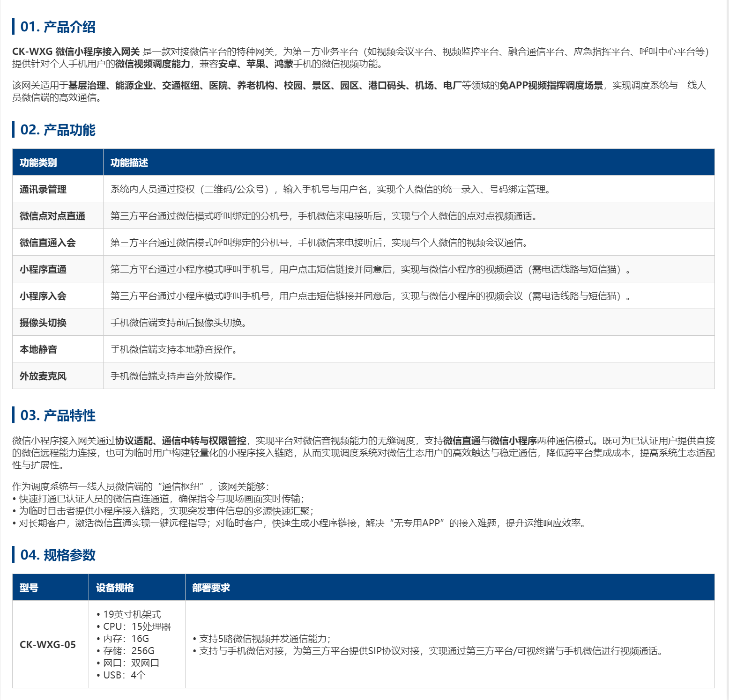729x700 pixels.
Task: Click the "01. 产品介绍" section heading
Action: tap(58, 27)
